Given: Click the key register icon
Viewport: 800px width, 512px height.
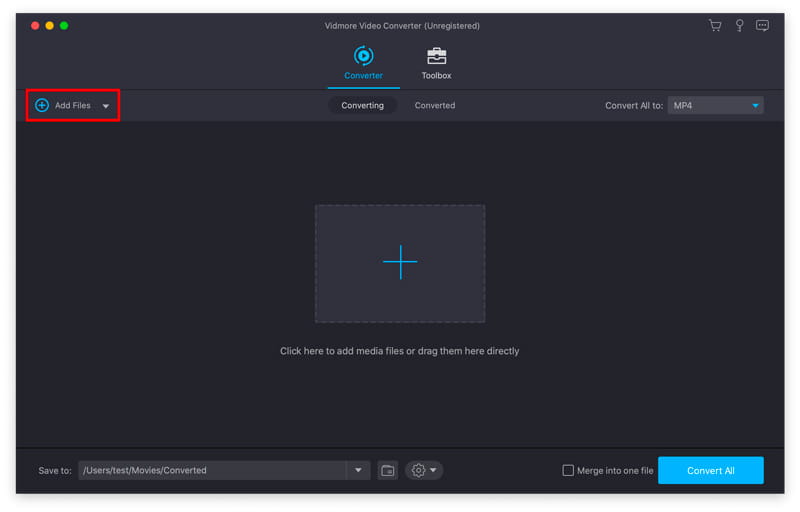Looking at the screenshot, I should (x=740, y=25).
